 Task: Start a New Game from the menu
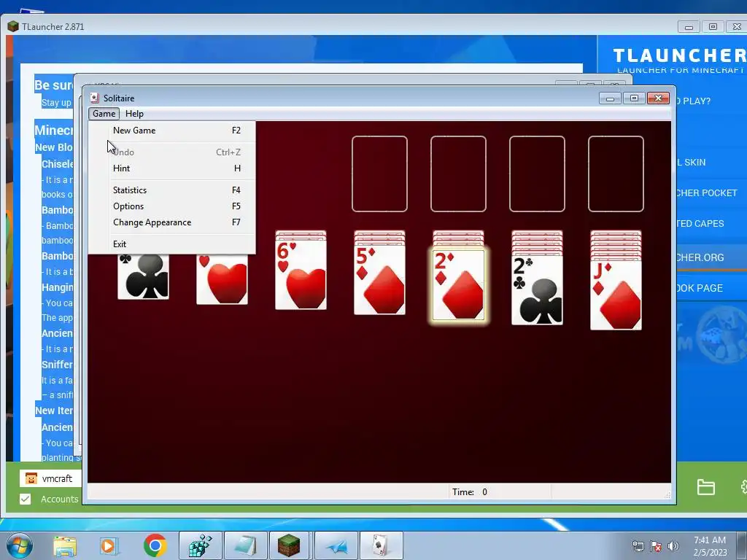(x=172, y=131)
